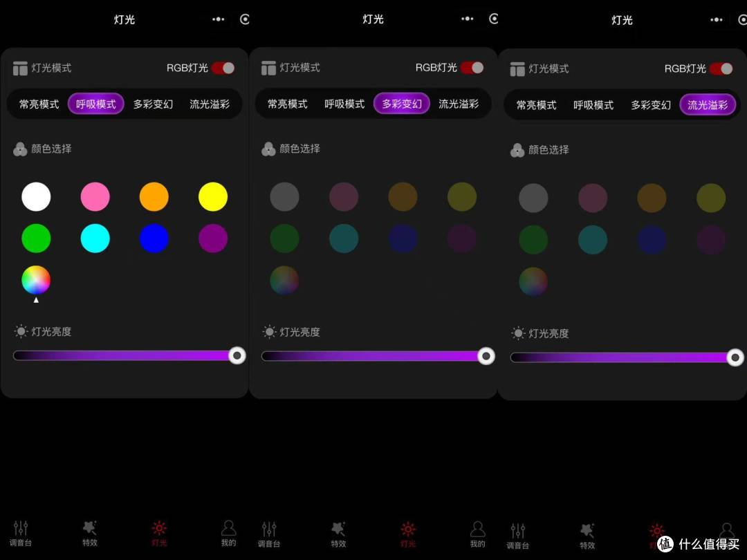This screenshot has height=560, width=747.
Task: Open more options dots in left panel header
Action: (x=218, y=19)
